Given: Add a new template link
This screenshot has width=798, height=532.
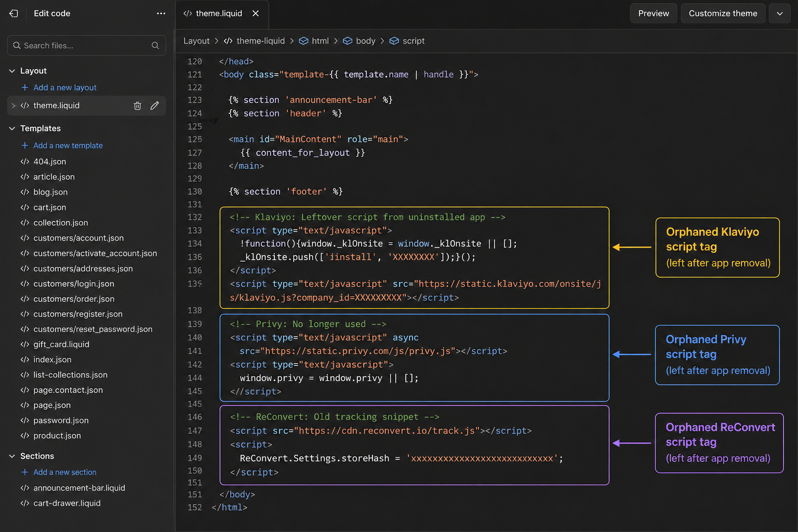Looking at the screenshot, I should point(68,145).
